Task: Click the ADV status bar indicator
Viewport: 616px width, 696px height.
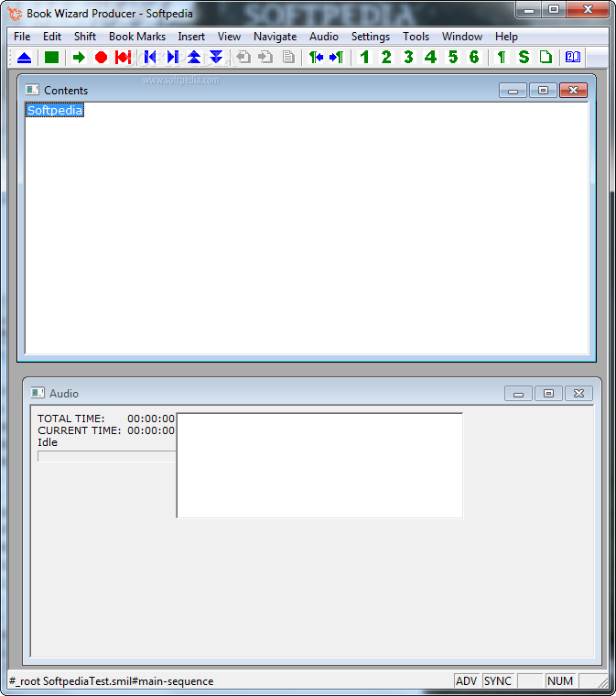Action: tap(467, 681)
